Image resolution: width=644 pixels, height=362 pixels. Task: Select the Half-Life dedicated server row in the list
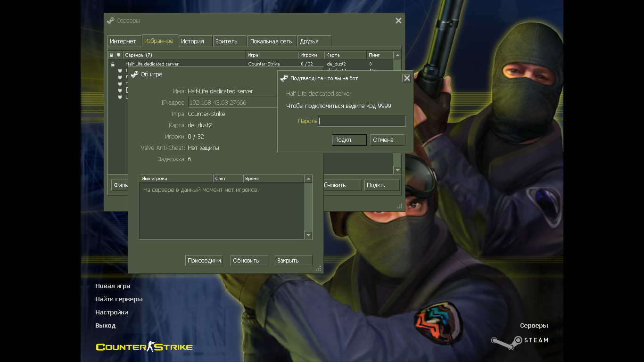pos(251,64)
